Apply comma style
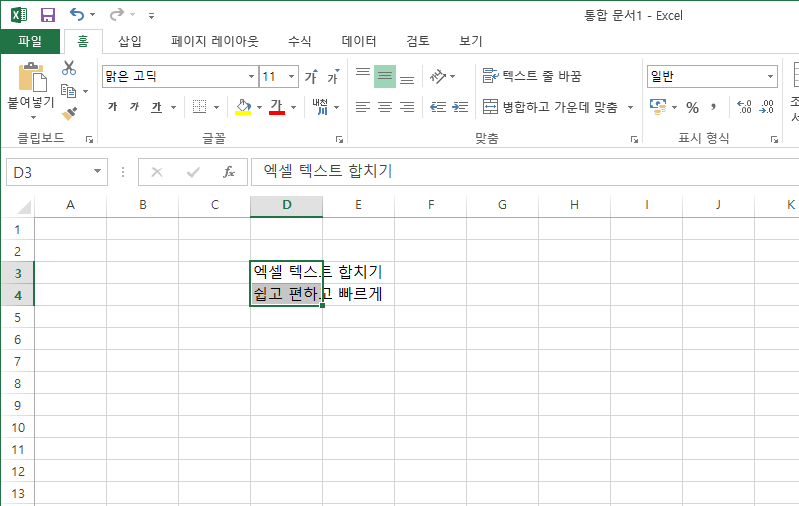The image size is (799, 506). tap(713, 107)
